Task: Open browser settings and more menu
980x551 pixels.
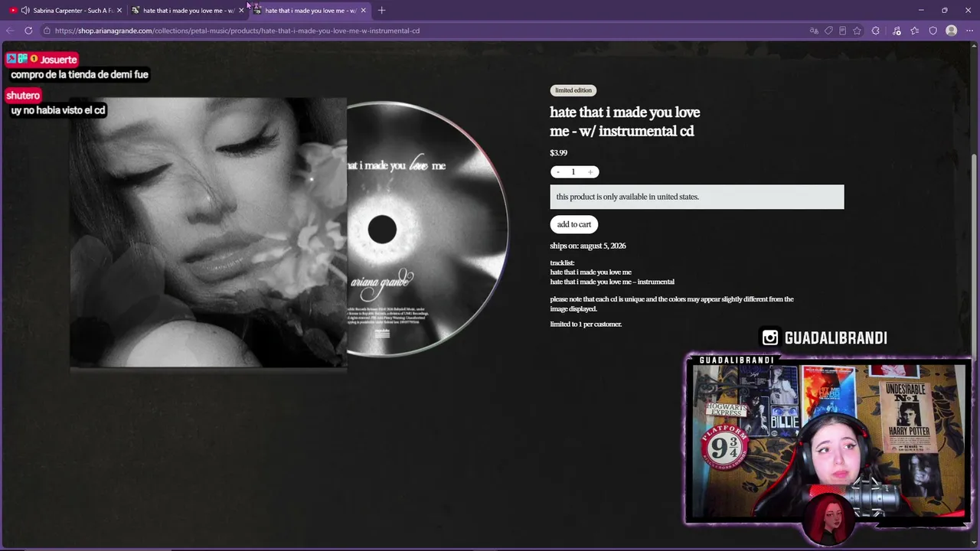Action: coord(969,31)
